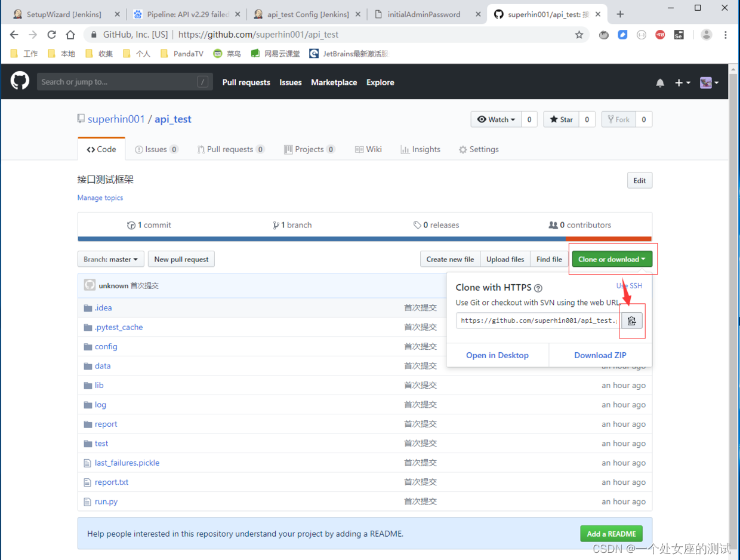Open the log folder
Viewport: 740px width, 560px height.
pyautogui.click(x=100, y=405)
